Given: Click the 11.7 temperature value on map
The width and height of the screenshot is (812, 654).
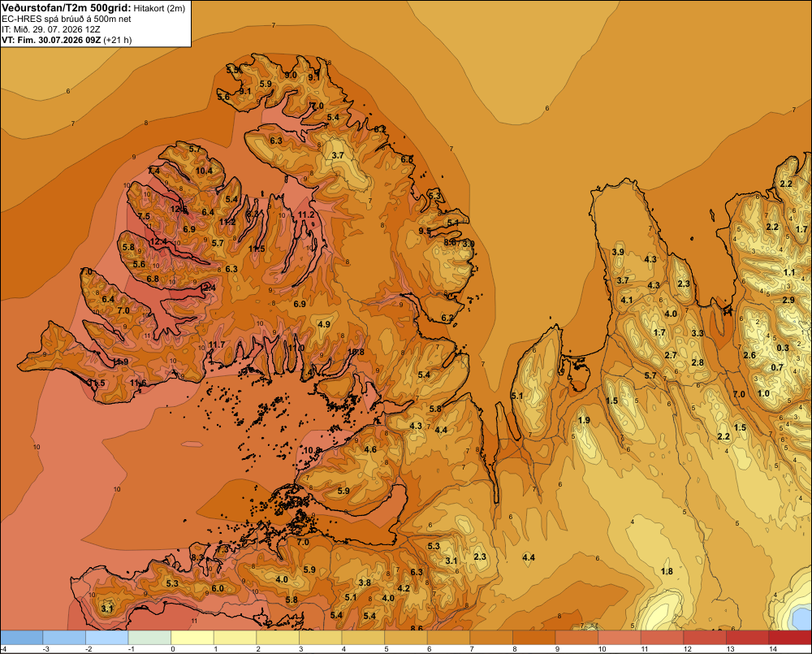Looking at the screenshot, I should tap(217, 344).
